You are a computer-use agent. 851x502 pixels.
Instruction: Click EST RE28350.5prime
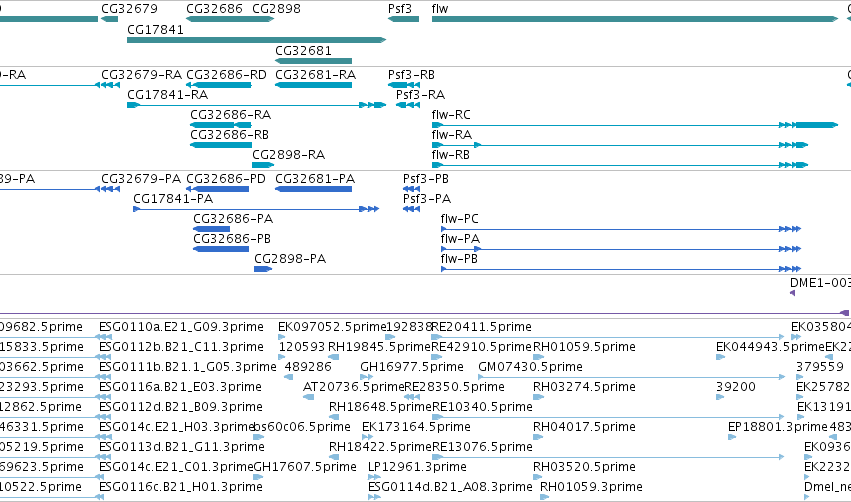(x=454, y=387)
